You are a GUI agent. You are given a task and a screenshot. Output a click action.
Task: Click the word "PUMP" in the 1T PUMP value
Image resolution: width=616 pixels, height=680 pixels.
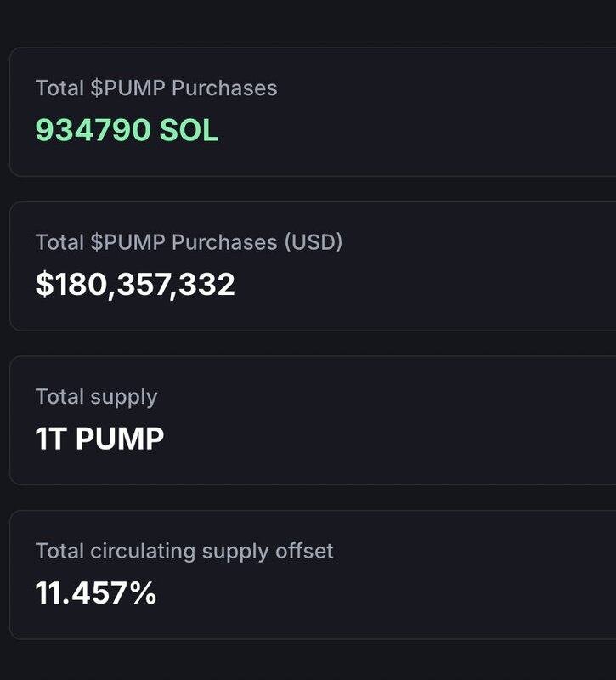click(x=120, y=439)
